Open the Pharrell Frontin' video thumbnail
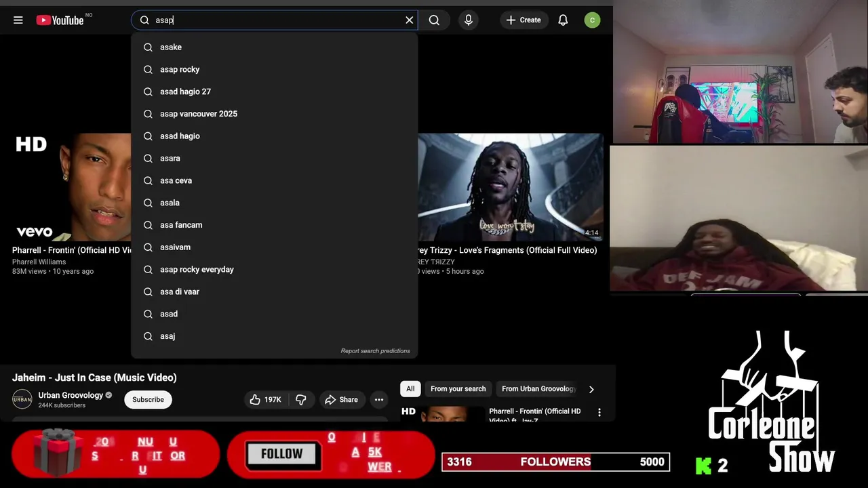Viewport: 868px width, 488px height. click(71, 186)
